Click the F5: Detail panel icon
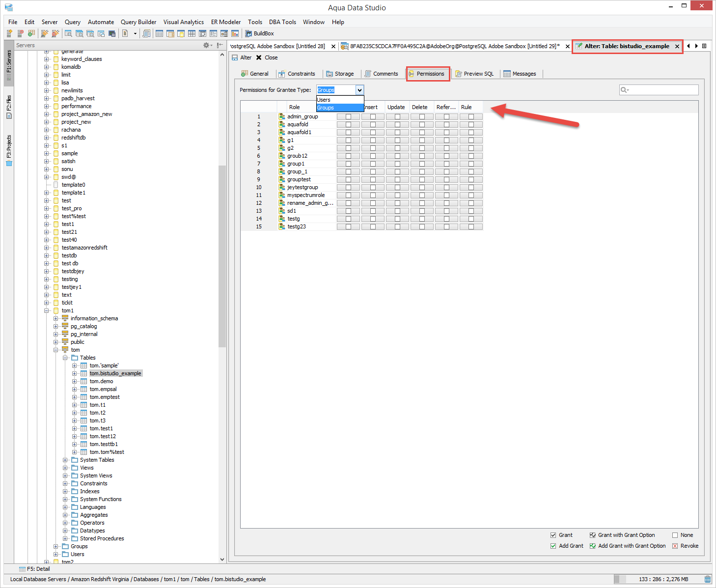Viewport: 716px width, 588px height. [x=22, y=569]
